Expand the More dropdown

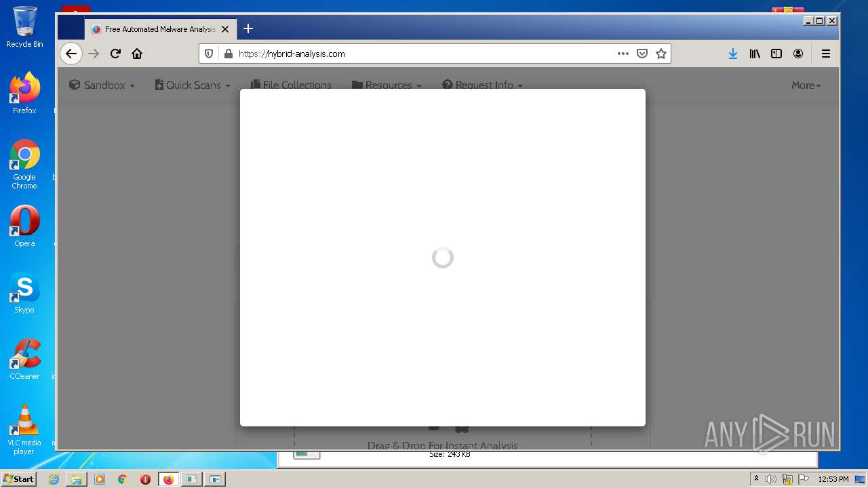(x=806, y=85)
